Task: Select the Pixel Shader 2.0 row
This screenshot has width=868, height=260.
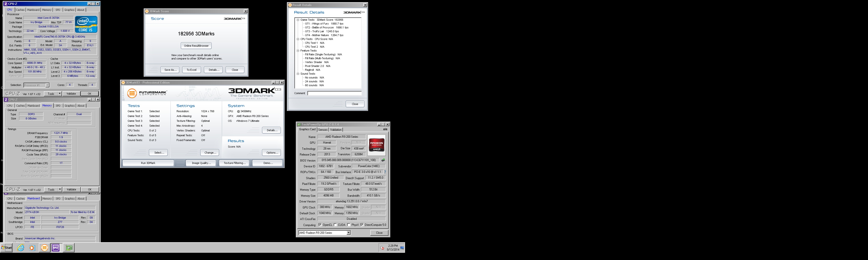Action: [x=317, y=66]
